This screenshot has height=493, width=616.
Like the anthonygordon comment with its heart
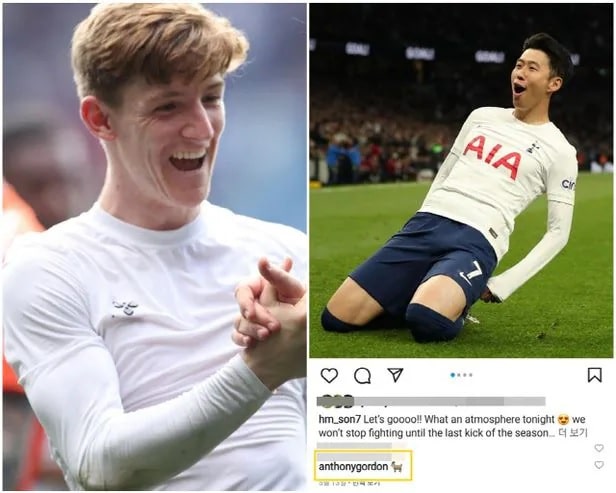click(599, 465)
